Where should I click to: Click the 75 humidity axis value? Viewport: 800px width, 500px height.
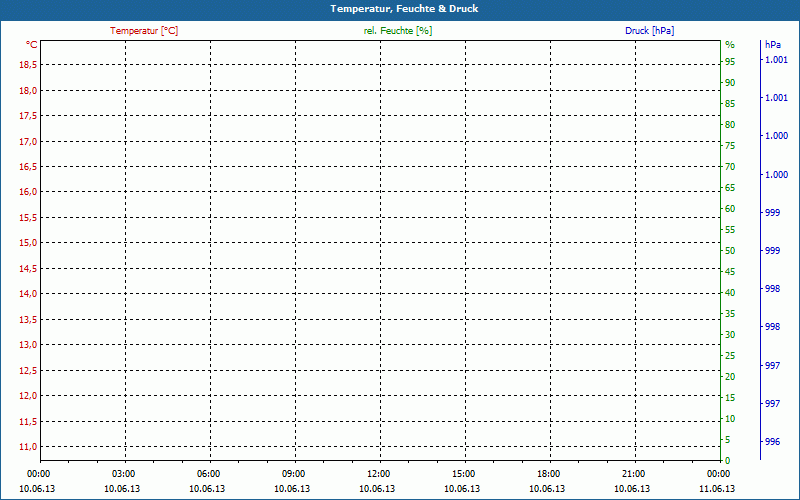(730, 146)
